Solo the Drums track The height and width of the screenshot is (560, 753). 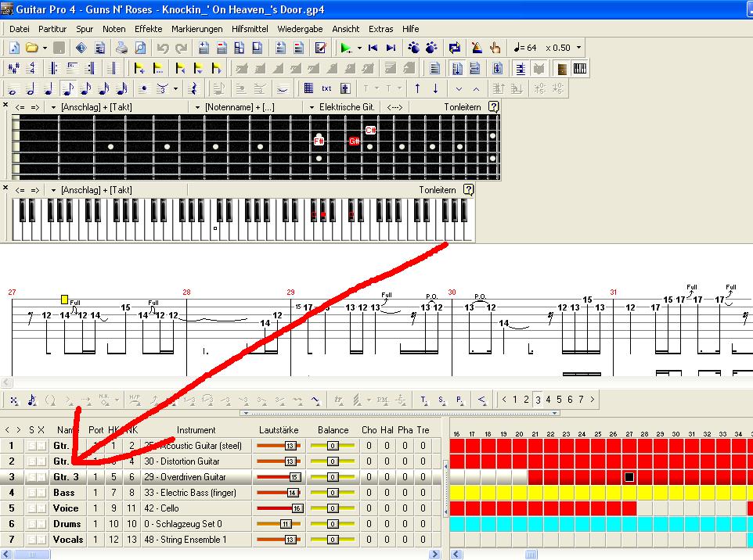(x=31, y=524)
